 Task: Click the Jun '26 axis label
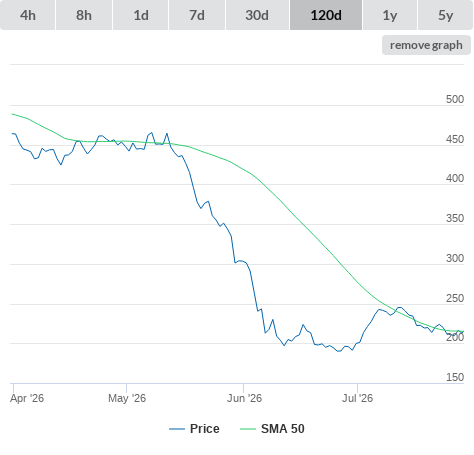pos(244,398)
